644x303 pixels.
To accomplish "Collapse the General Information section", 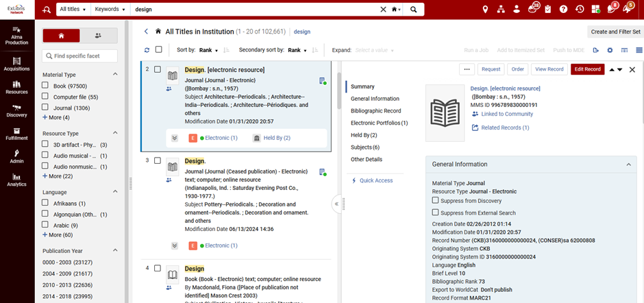I will 628,164.
